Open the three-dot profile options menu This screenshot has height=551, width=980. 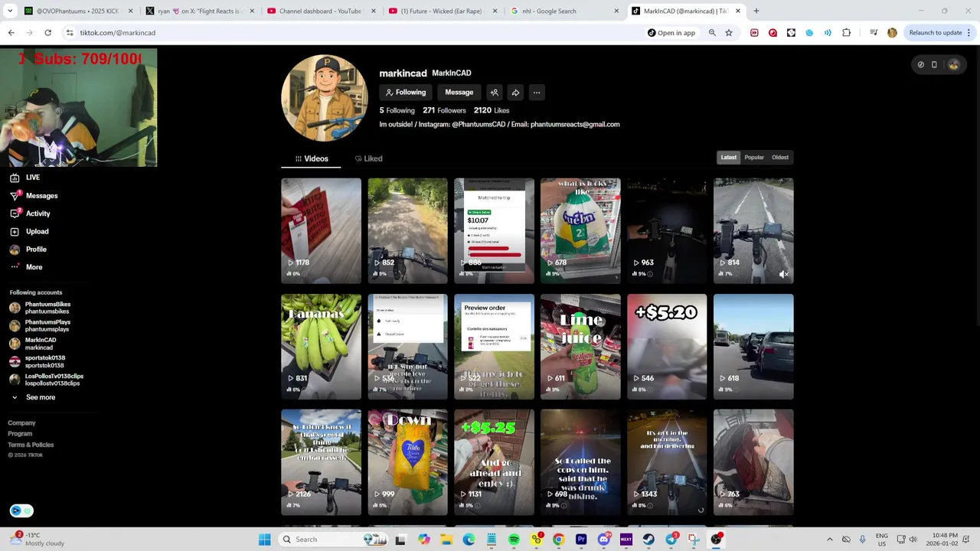click(537, 93)
